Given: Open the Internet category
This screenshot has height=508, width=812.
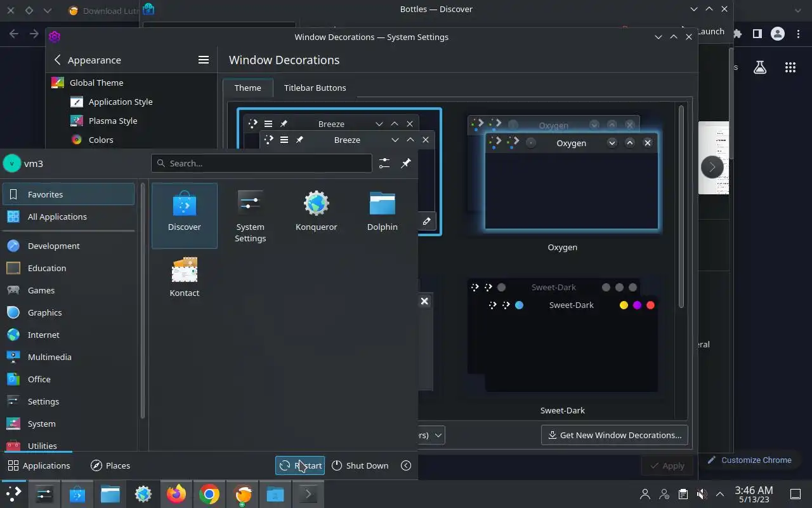Looking at the screenshot, I should (x=69, y=335).
